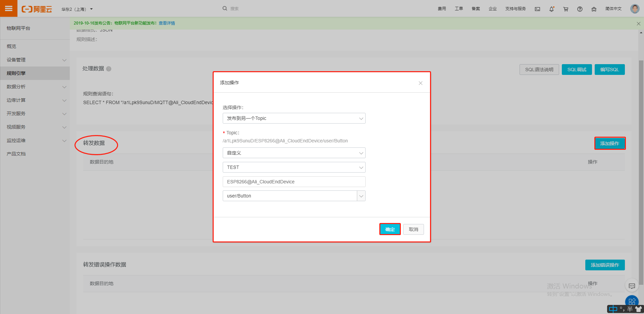This screenshot has height=314, width=644.
Task: Open the feedback speech bubble icon
Action: (632, 286)
